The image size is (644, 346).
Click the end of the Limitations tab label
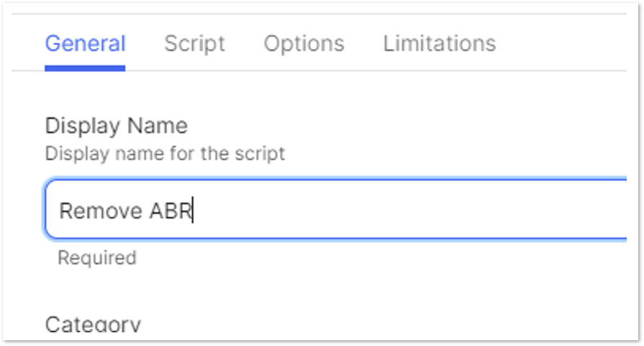tap(491, 44)
